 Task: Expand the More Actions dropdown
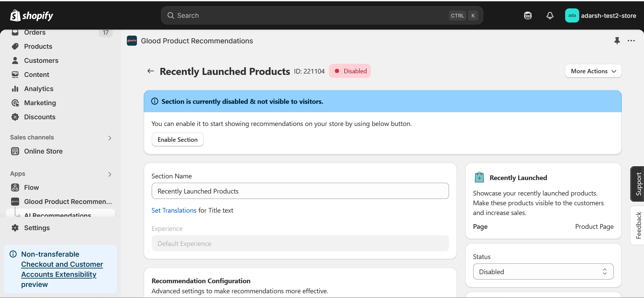593,71
